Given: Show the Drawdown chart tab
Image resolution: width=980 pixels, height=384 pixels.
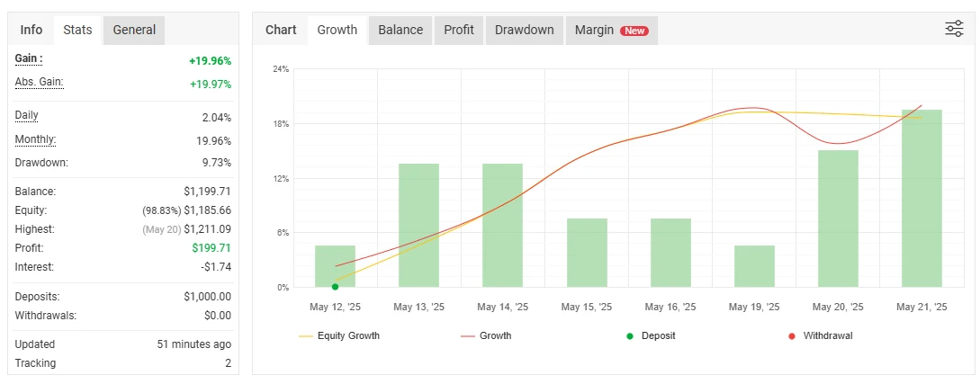Looking at the screenshot, I should click(525, 30).
